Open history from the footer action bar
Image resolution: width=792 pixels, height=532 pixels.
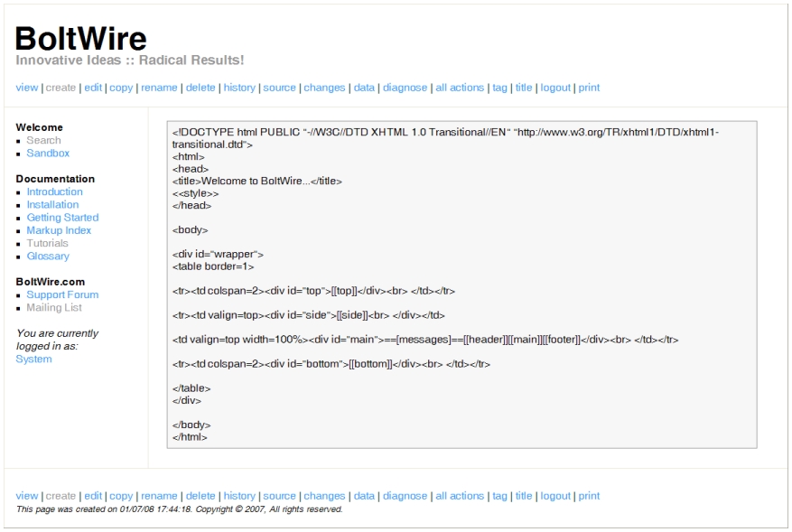pos(239,496)
